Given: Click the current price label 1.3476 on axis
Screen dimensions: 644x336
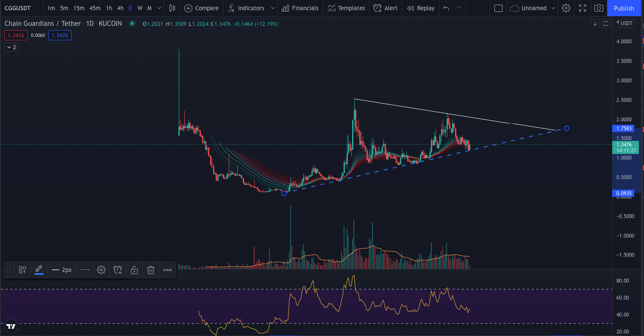Looking at the screenshot, I should 625,148.
